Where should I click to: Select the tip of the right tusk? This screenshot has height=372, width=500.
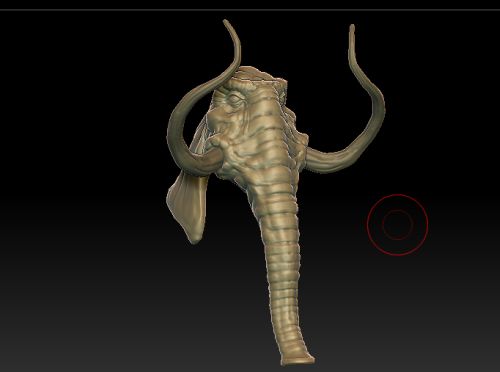352,27
